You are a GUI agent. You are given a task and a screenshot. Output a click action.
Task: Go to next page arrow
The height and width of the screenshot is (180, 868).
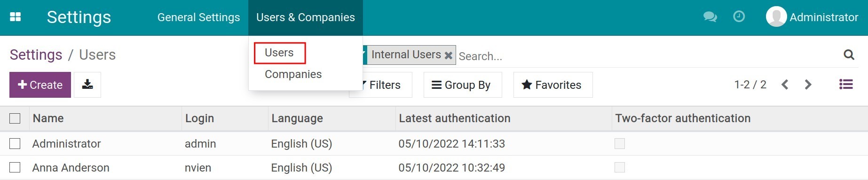coord(808,85)
